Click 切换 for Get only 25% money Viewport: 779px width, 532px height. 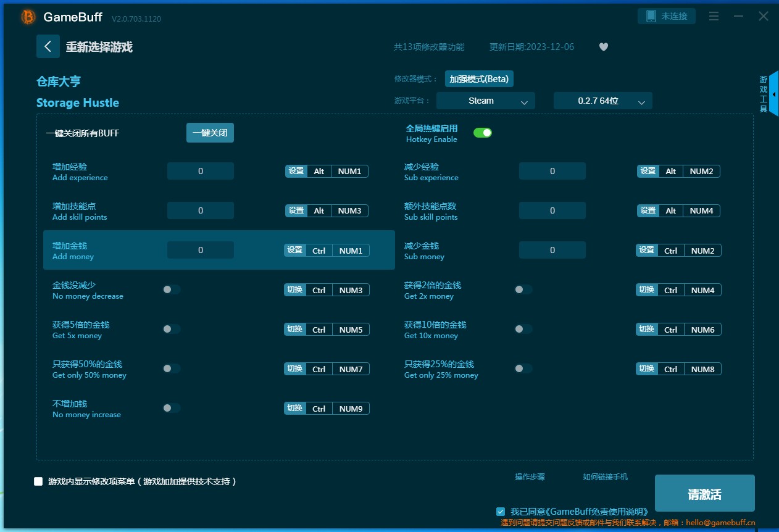[647, 368]
